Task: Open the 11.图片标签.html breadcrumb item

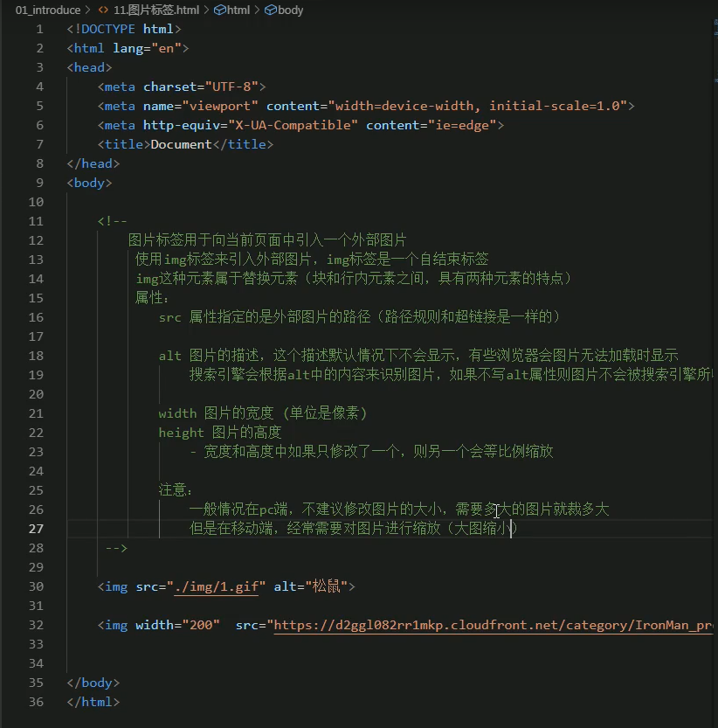Action: click(156, 10)
